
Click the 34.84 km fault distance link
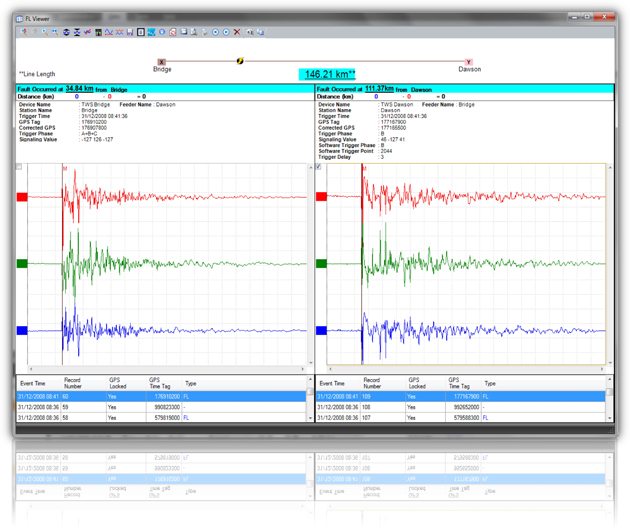click(x=80, y=89)
